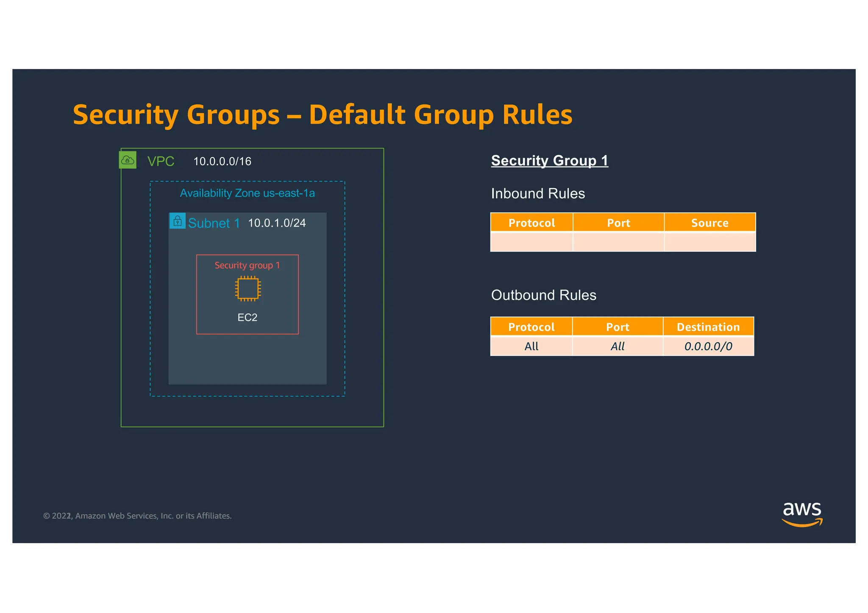Select the subnet CIDR '10.0.1.0/24'
Image resolution: width=868 pixels, height=613 pixels.
tap(277, 223)
